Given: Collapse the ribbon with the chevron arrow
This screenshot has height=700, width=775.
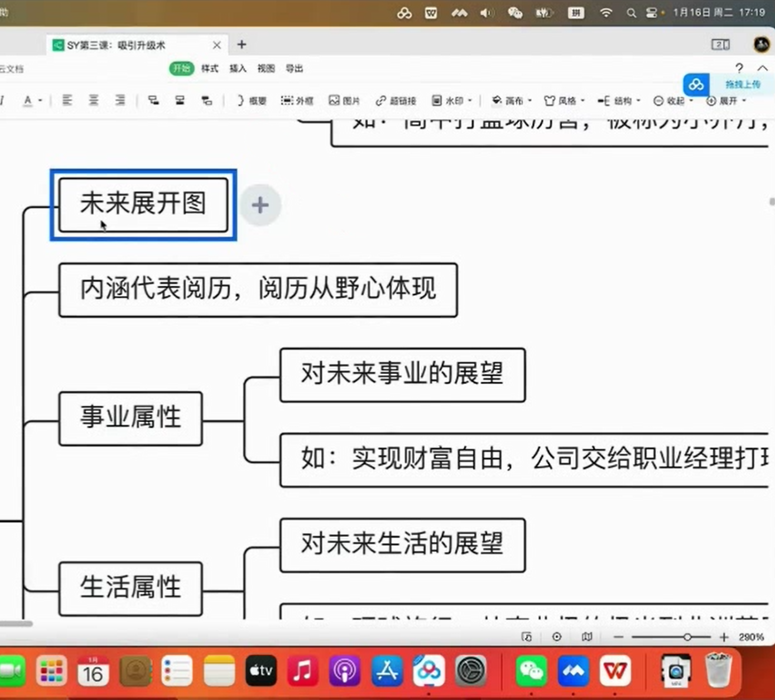Looking at the screenshot, I should point(762,69).
